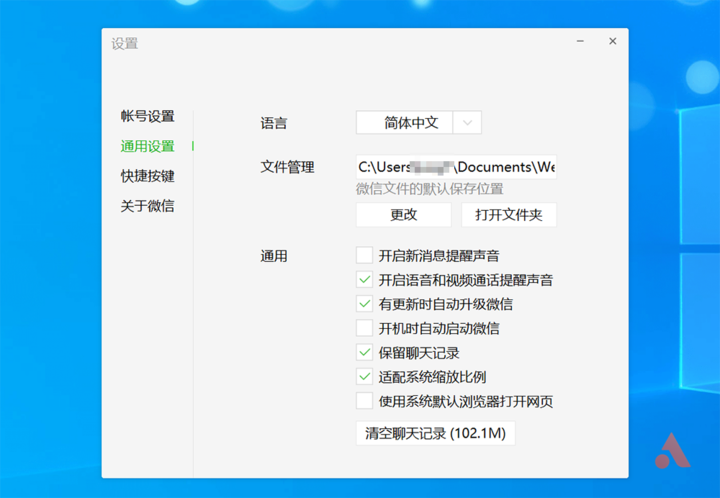Enable 开机时自动启动微信 checkbox
The width and height of the screenshot is (720, 498).
(x=364, y=328)
